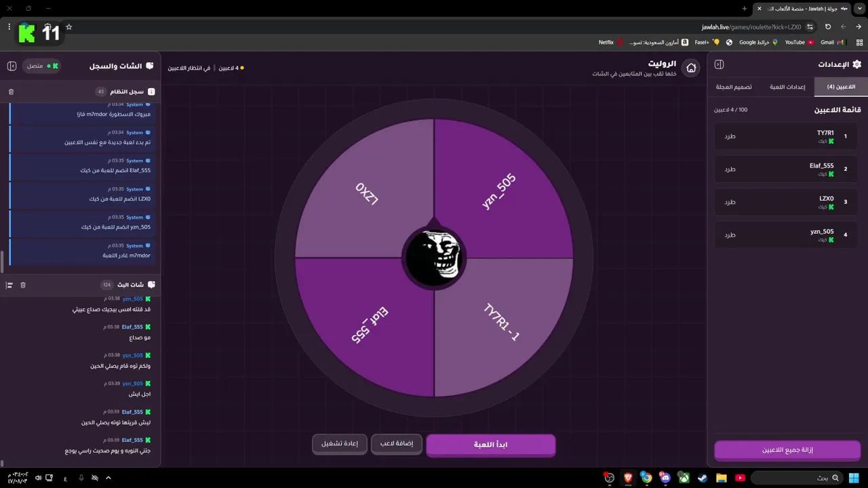Open the Xbox app from the taskbar

(684, 478)
